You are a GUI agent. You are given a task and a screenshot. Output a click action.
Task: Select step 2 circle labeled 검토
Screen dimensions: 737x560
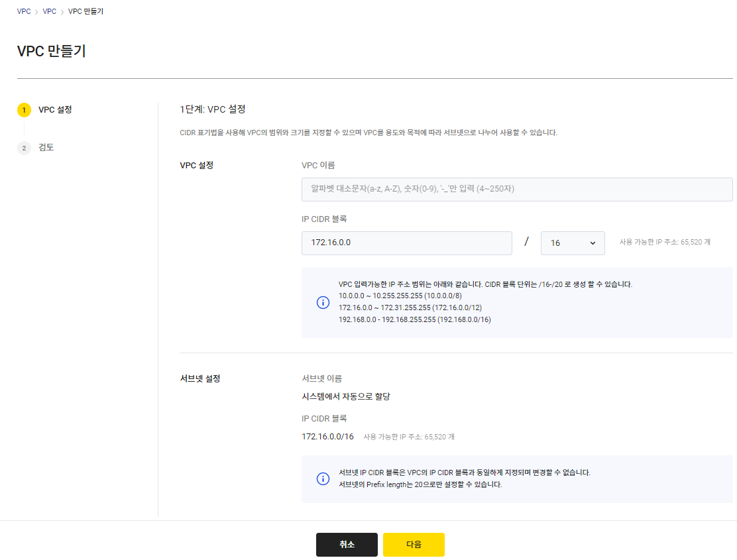(x=24, y=147)
